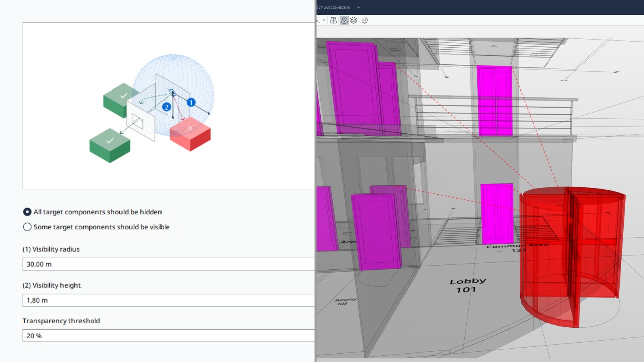Click the Lobby 101 room label
The width and height of the screenshot is (644, 362).
pos(467,285)
